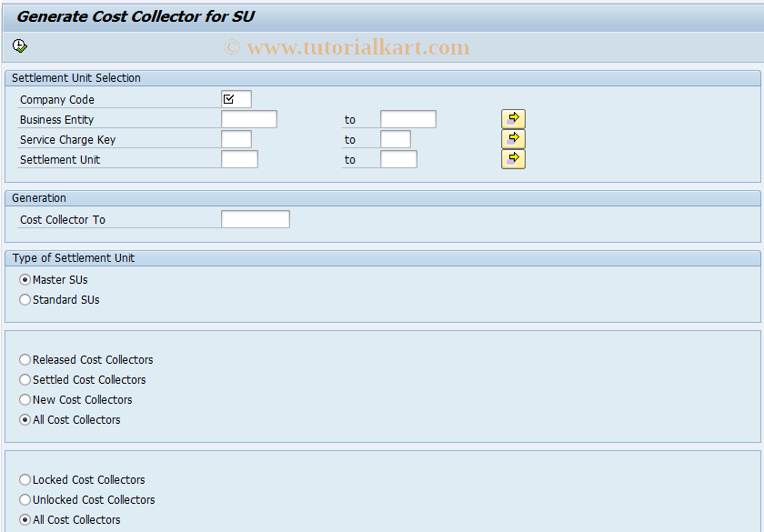Click the Service Charge Key to field
Viewport: 764px width, 532px height.
tap(395, 138)
